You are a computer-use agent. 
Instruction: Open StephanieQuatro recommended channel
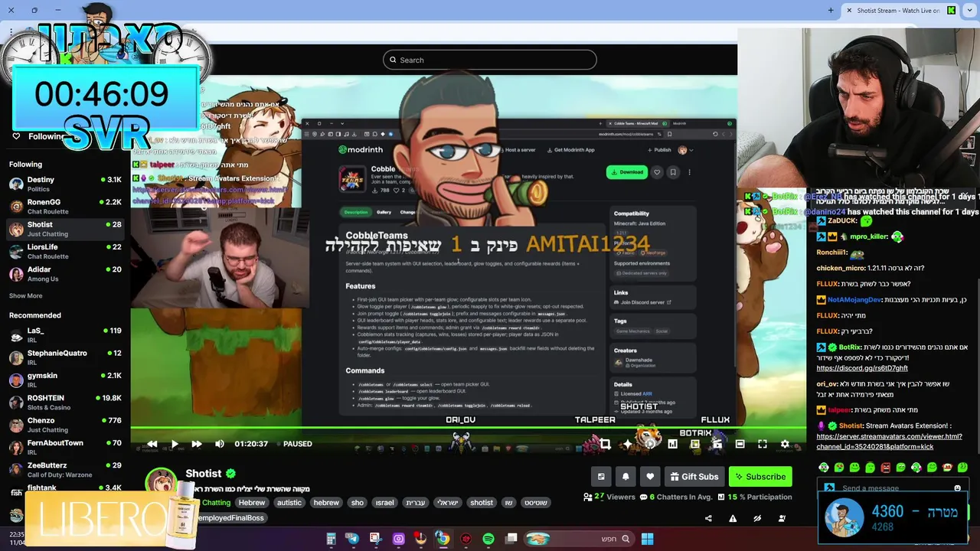pyautogui.click(x=65, y=357)
